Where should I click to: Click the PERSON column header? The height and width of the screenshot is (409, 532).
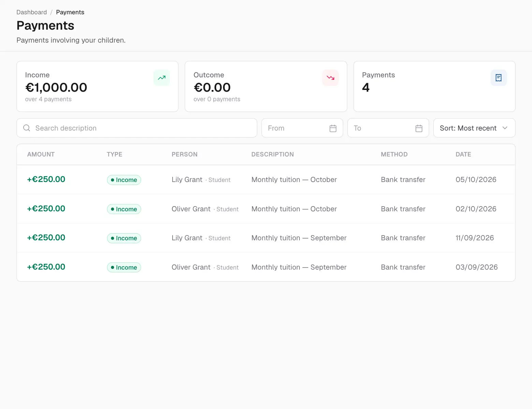[184, 154]
